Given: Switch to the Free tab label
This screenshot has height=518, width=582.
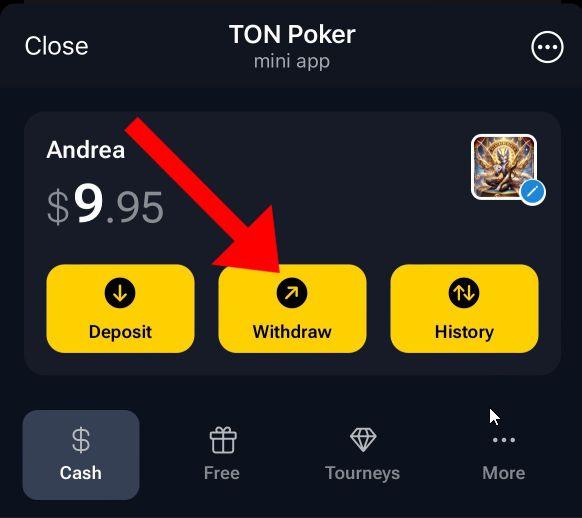Looking at the screenshot, I should (x=222, y=473).
